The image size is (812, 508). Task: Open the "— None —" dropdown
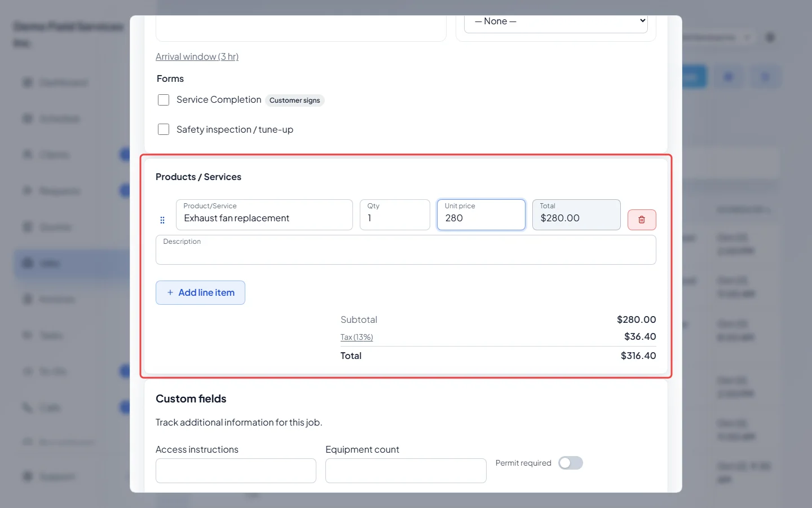click(x=556, y=21)
